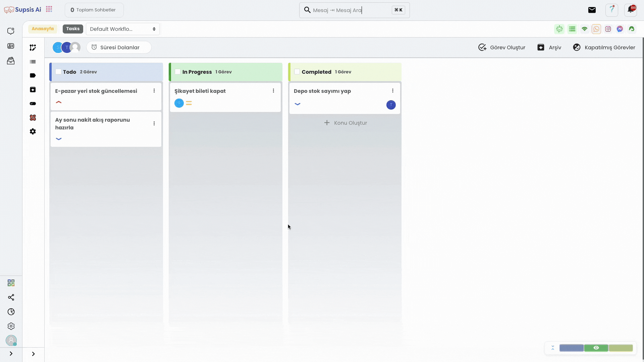The image size is (644, 362).
Task: Tick the Todo column checkbox
Action: point(58,72)
